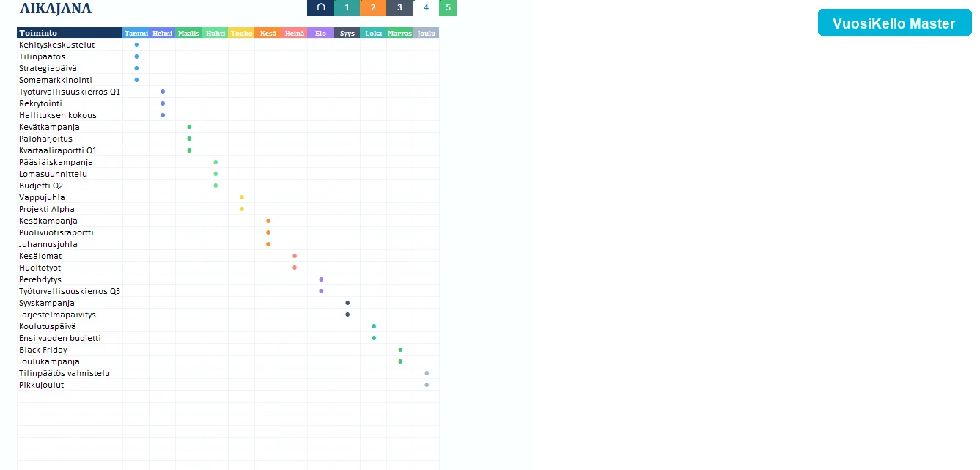Select the active tab 4
Image resolution: width=980 pixels, height=470 pixels.
(426, 8)
